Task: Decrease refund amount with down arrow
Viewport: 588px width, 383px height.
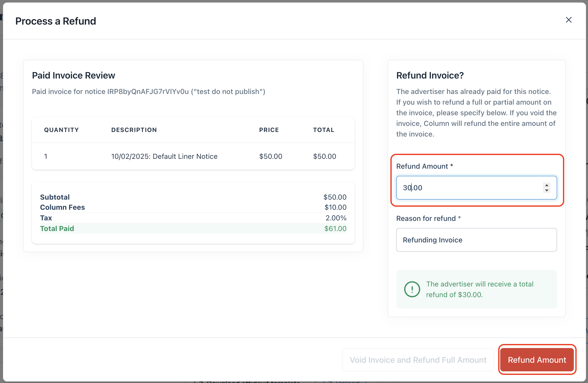Action: [x=547, y=190]
